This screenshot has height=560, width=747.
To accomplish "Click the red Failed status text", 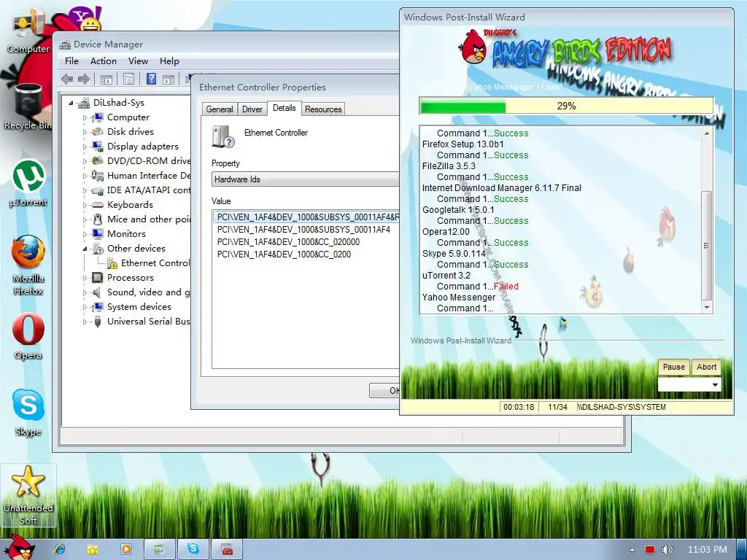I will [506, 286].
